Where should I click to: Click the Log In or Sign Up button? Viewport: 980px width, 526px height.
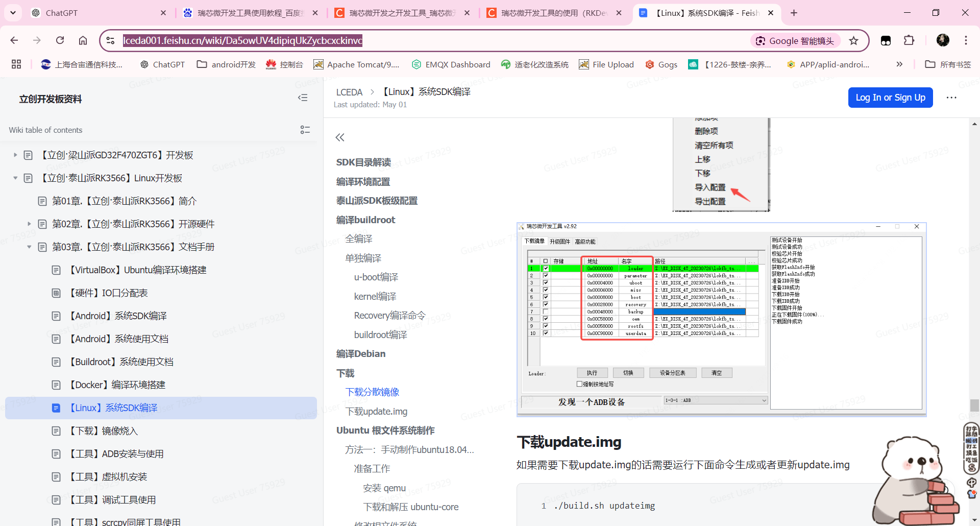(x=890, y=98)
